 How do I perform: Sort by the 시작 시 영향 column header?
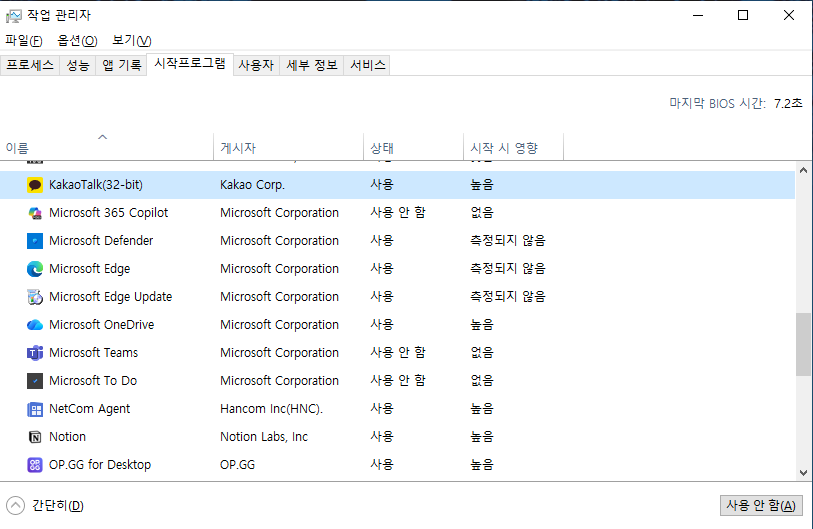pos(513,147)
